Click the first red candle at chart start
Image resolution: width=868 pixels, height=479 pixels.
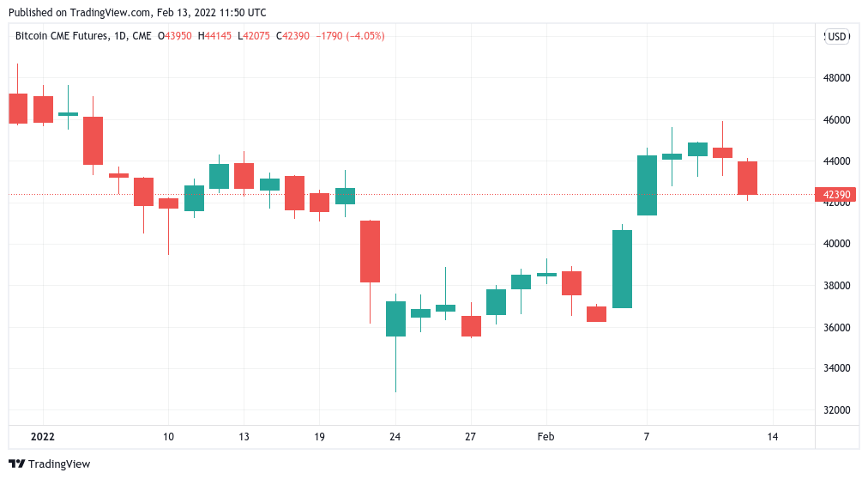17,108
